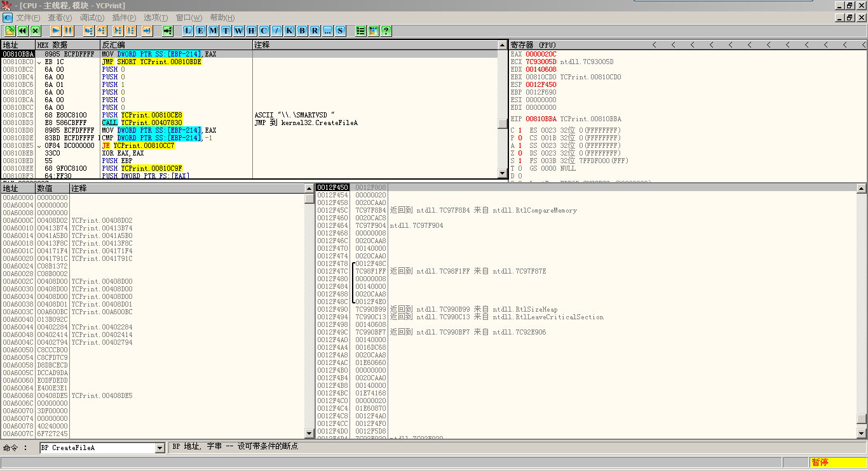This screenshot has height=471, width=868.
Task: Select the CALL YCPrint.00407830 instruction row
Action: click(249, 123)
